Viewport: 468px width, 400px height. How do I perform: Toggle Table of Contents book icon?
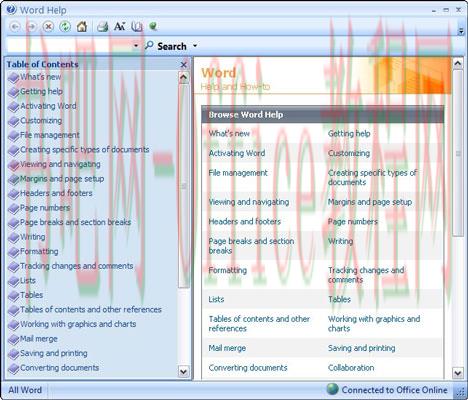click(x=137, y=27)
